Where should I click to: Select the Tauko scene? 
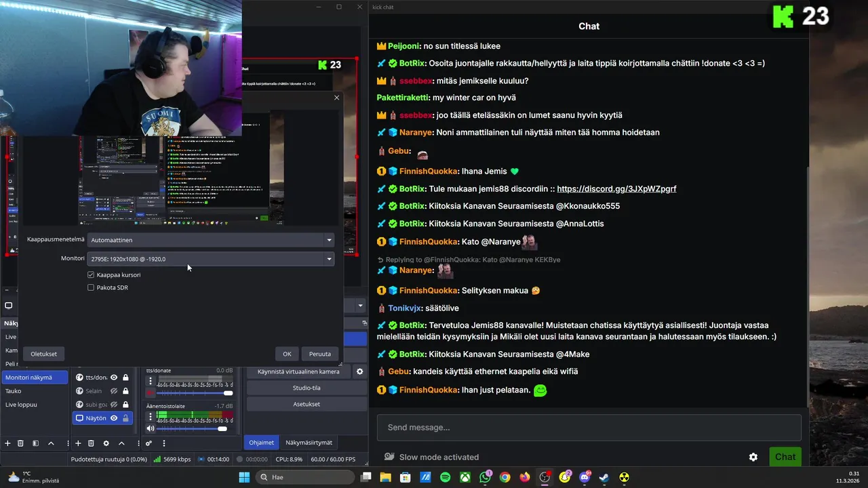(x=35, y=391)
